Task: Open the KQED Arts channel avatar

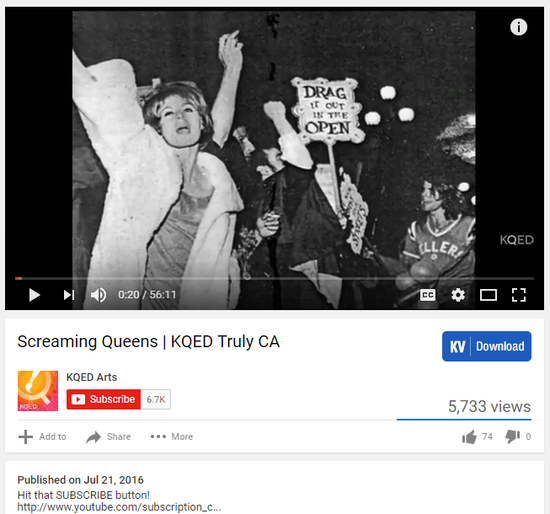Action: tap(38, 391)
